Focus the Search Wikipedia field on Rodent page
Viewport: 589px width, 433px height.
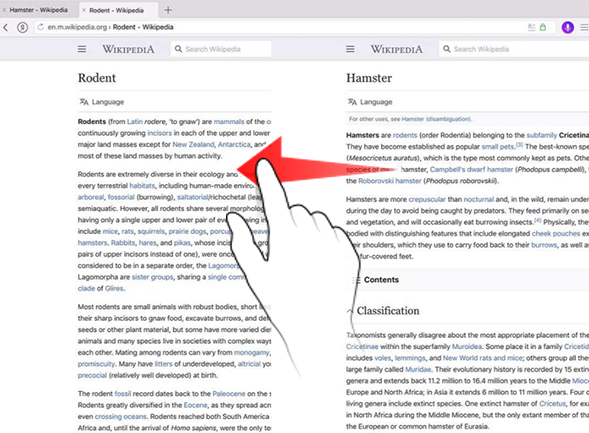point(221,49)
